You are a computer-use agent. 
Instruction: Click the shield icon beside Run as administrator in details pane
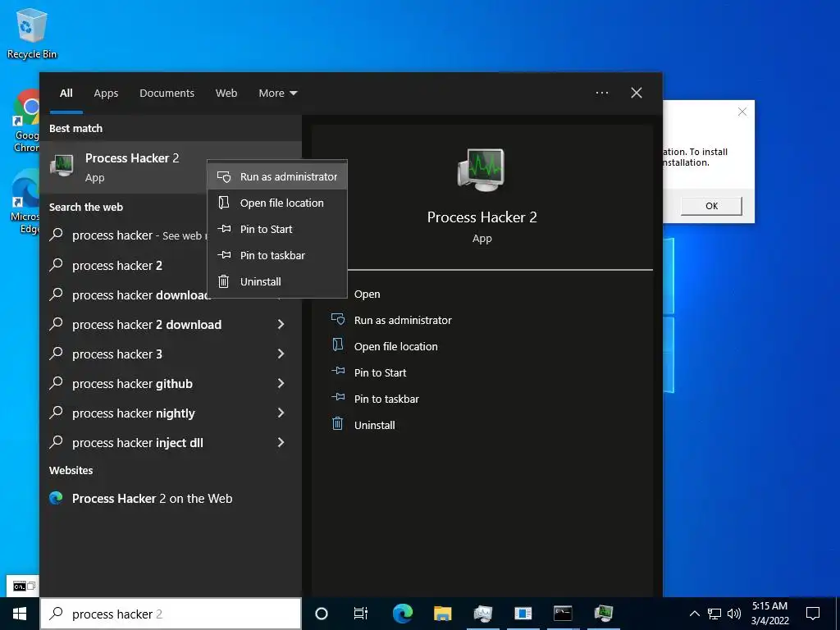(x=338, y=319)
